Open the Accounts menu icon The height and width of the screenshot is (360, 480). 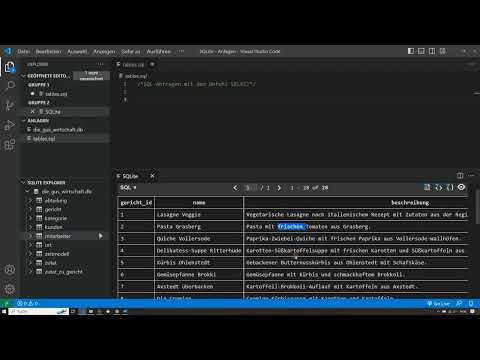pos(10,269)
